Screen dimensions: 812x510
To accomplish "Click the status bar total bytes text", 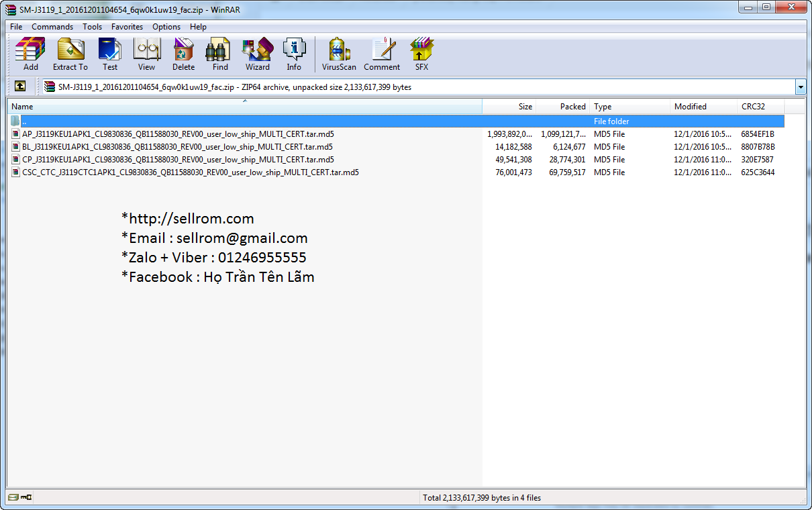I will coord(482,498).
